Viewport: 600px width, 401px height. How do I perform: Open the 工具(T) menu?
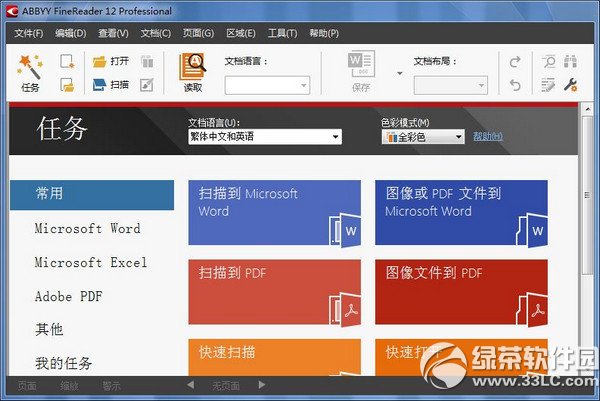(x=282, y=33)
